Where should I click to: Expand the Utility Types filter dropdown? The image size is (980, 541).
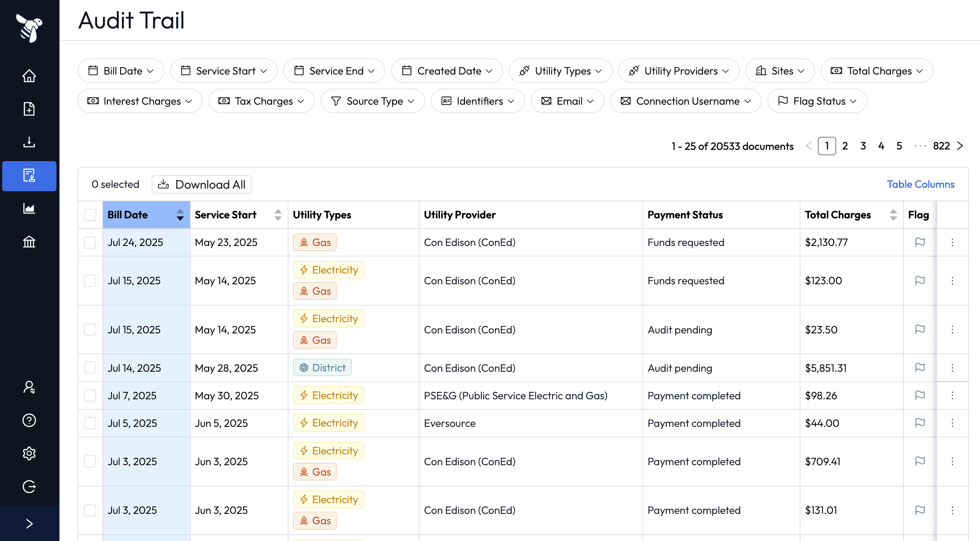560,71
